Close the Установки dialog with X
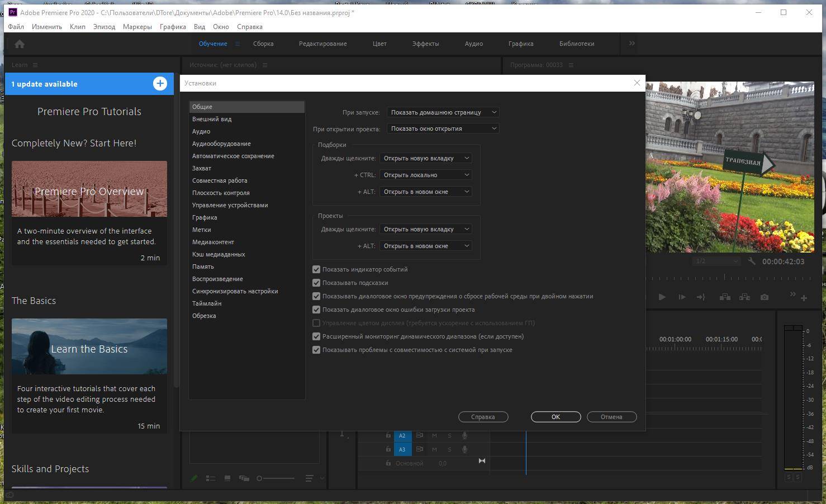826x504 pixels. point(637,83)
